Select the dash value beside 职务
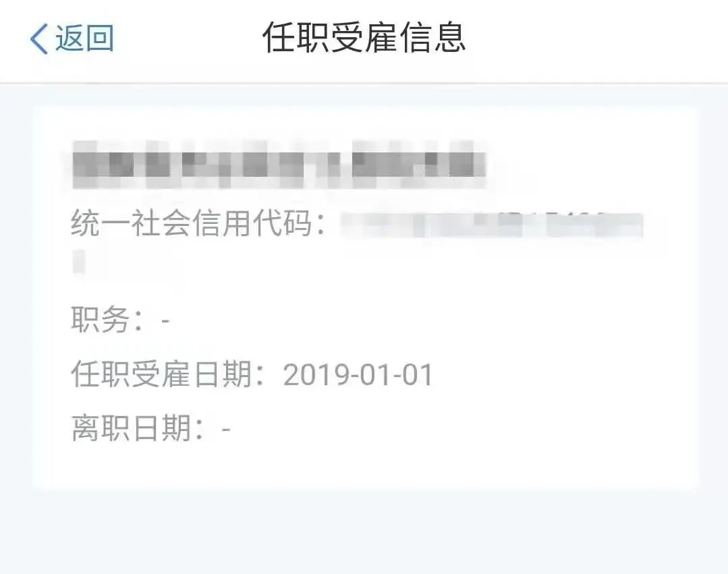 coord(166,320)
